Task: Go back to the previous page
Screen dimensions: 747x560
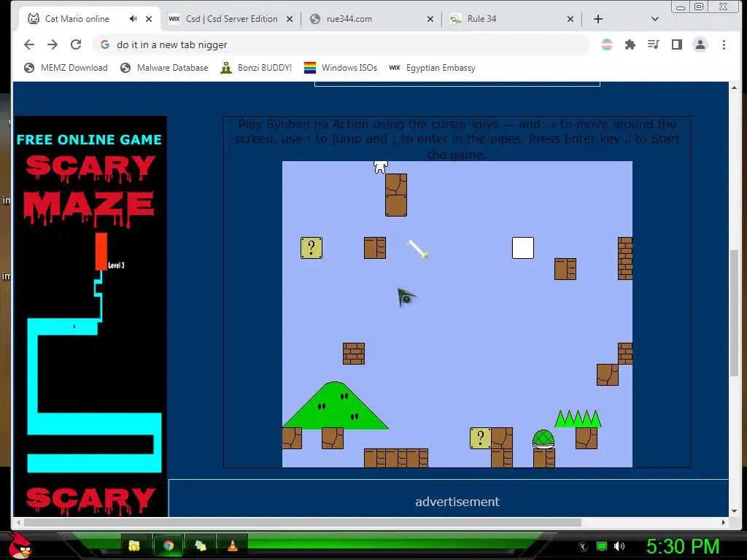Action: tap(29, 44)
